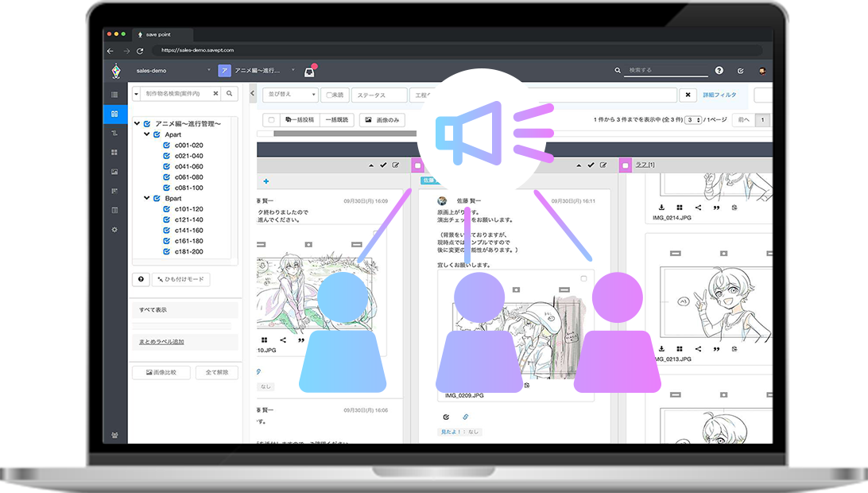
Task: Share IMG_0213.JPG
Action: point(698,349)
